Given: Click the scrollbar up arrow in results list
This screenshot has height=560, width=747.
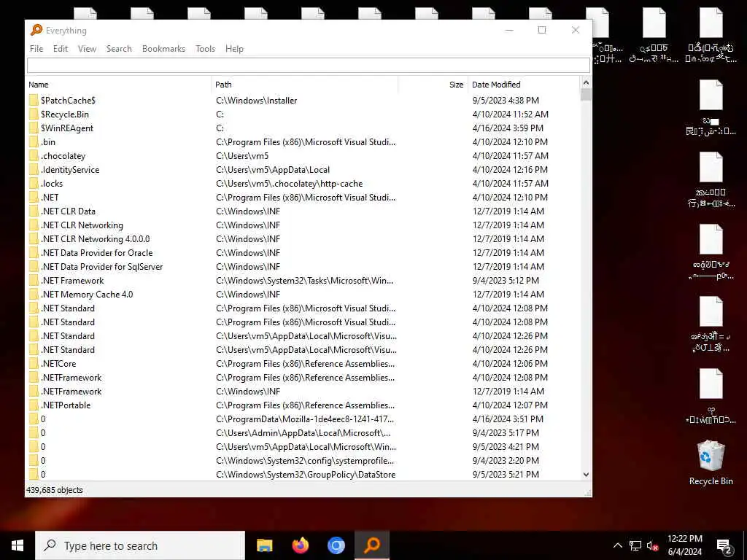Looking at the screenshot, I should [586, 83].
